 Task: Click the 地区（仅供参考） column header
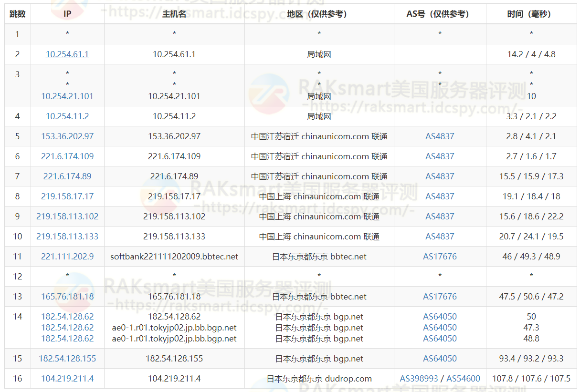coord(319,14)
